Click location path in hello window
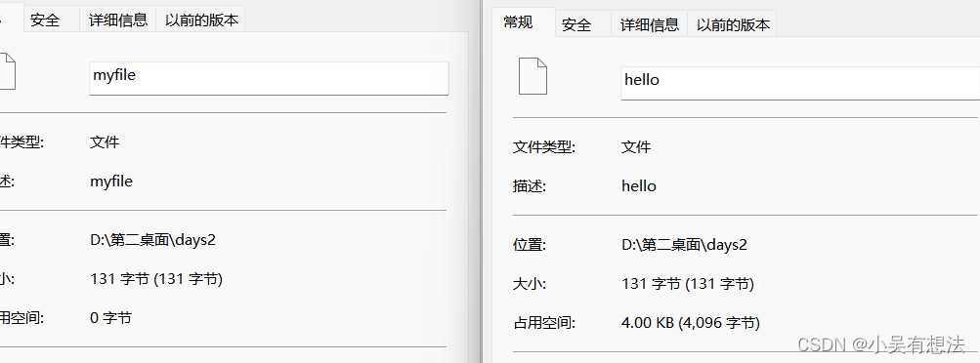 point(684,245)
